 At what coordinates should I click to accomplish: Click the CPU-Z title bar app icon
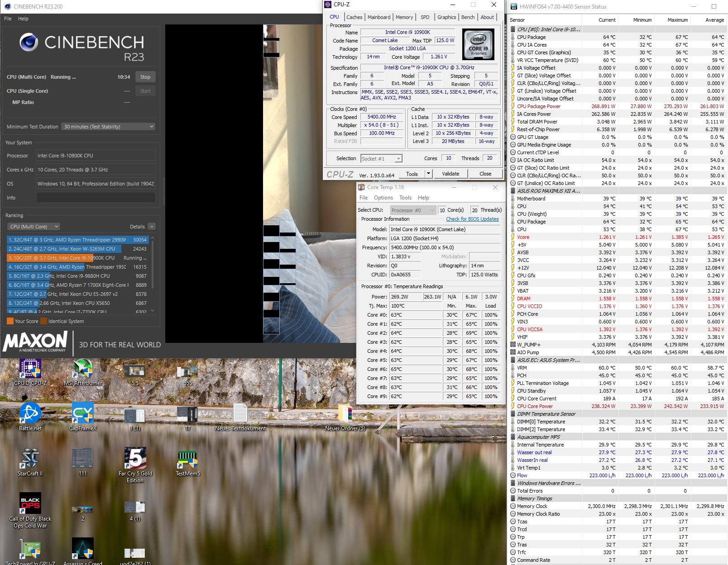pos(329,5)
